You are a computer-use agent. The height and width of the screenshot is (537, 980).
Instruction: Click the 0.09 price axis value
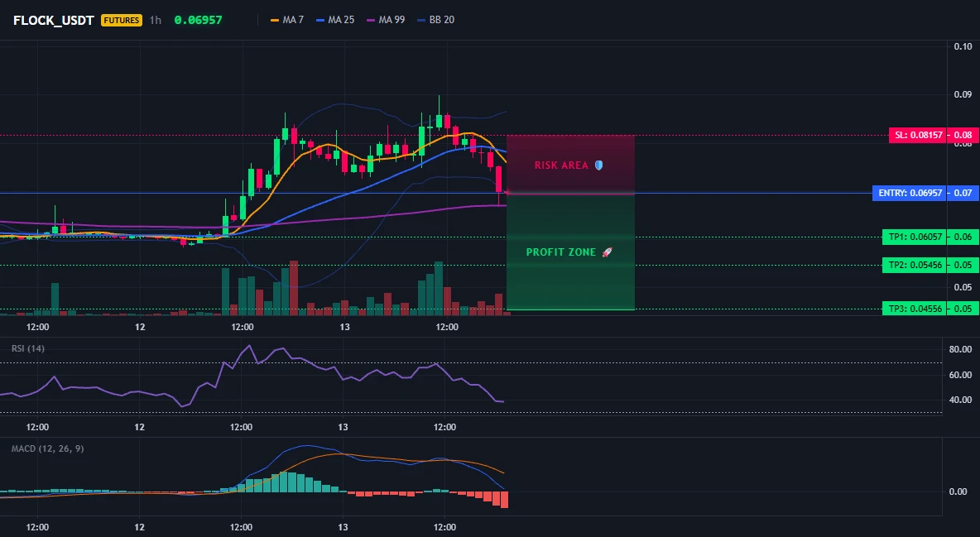pyautogui.click(x=963, y=94)
